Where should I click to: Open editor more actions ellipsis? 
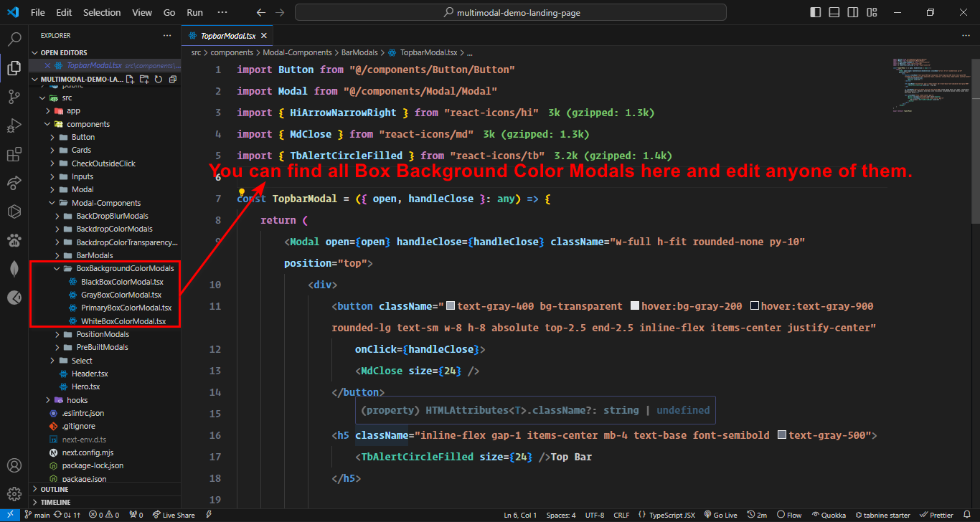[967, 36]
